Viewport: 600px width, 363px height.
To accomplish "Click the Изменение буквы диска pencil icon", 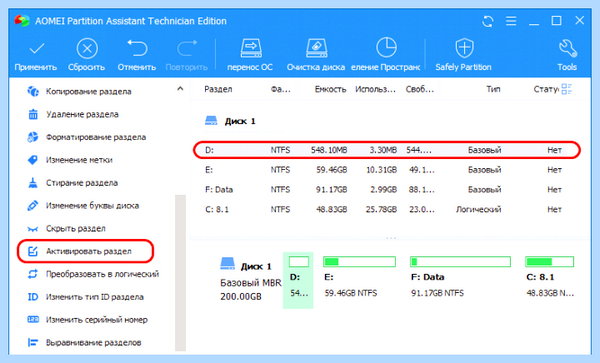I will [33, 206].
